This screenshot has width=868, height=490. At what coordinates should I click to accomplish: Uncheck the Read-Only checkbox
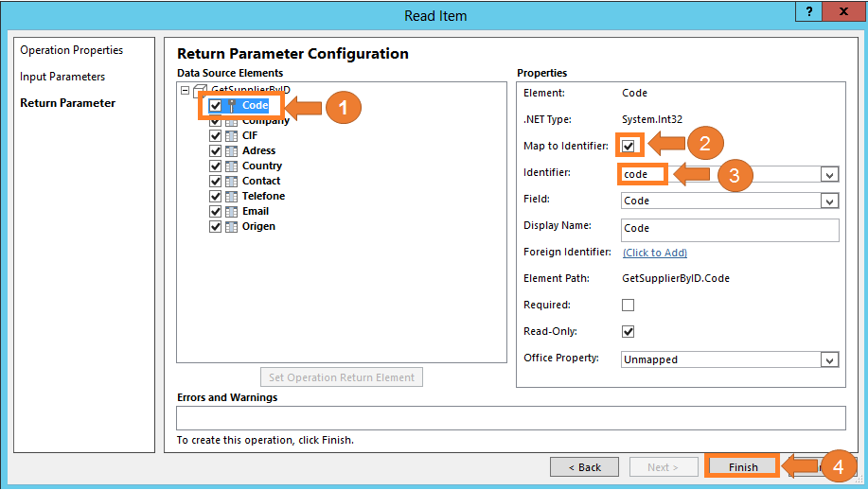tap(628, 332)
